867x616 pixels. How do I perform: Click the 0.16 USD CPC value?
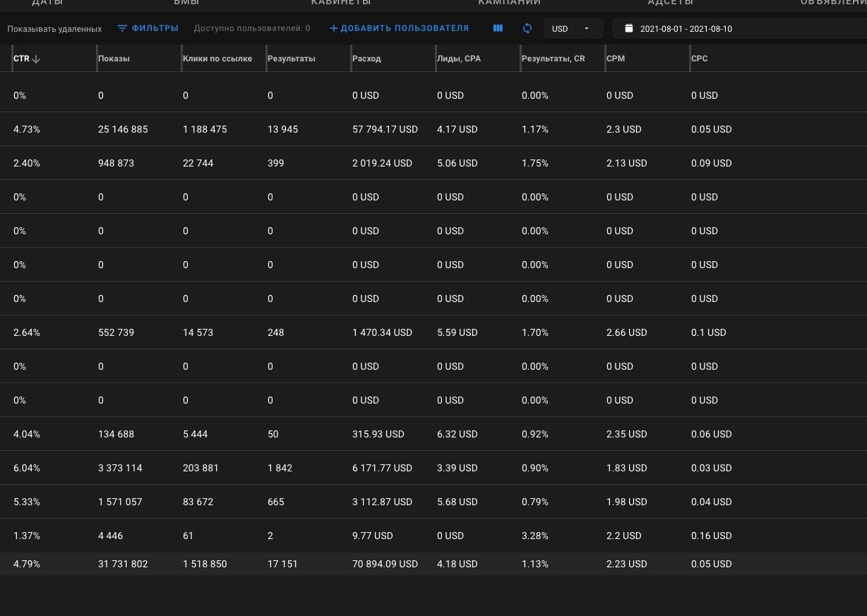click(711, 536)
